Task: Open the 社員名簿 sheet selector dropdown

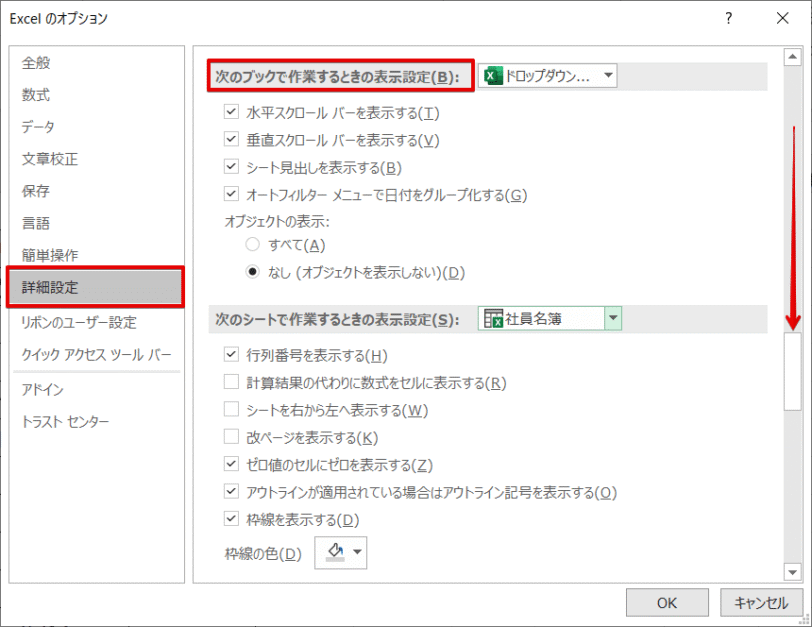Action: [x=611, y=317]
